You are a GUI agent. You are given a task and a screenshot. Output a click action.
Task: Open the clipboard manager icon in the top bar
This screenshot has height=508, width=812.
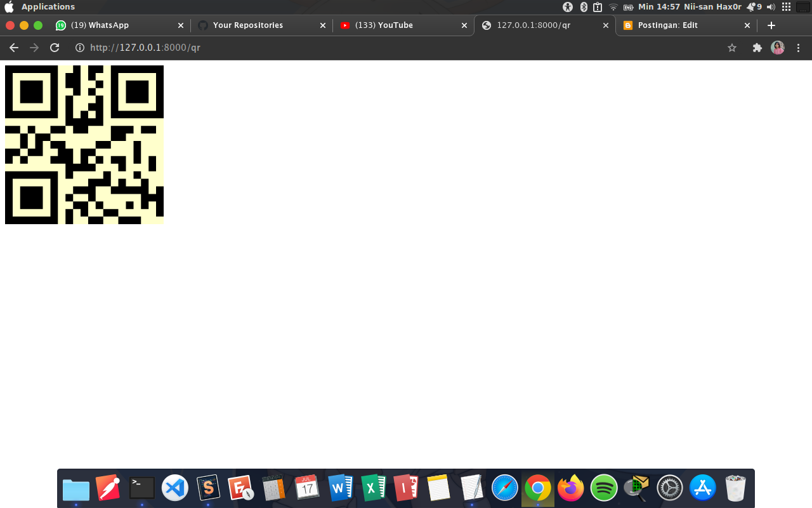[x=598, y=7]
